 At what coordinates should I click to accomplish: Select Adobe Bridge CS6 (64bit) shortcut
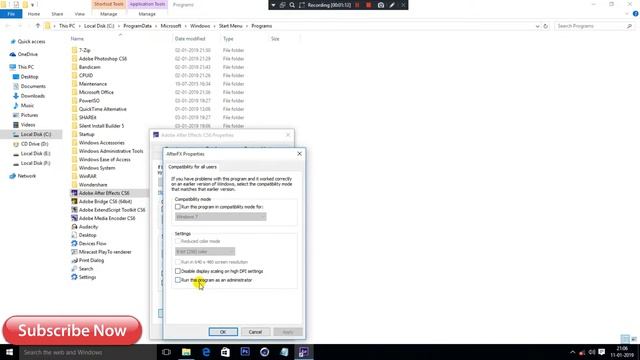pos(105,202)
